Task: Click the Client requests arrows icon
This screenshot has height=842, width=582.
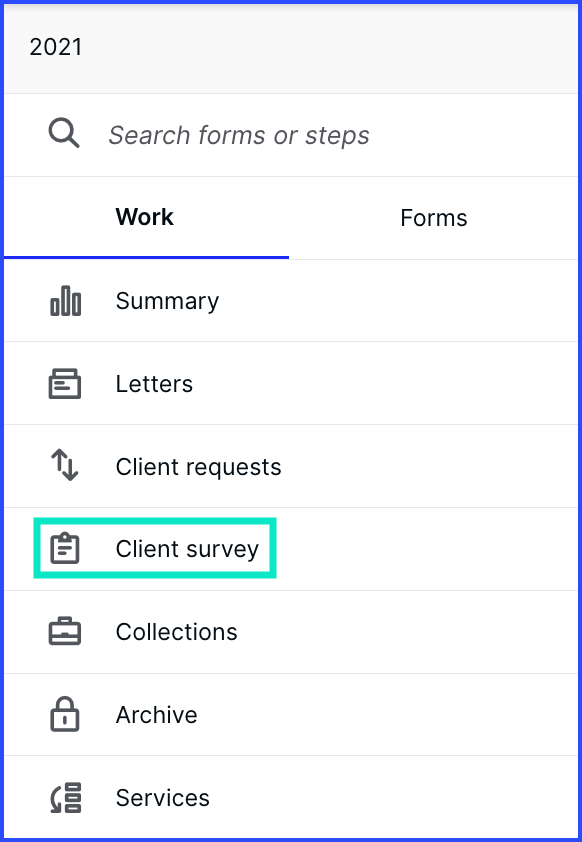Action: coord(65,465)
